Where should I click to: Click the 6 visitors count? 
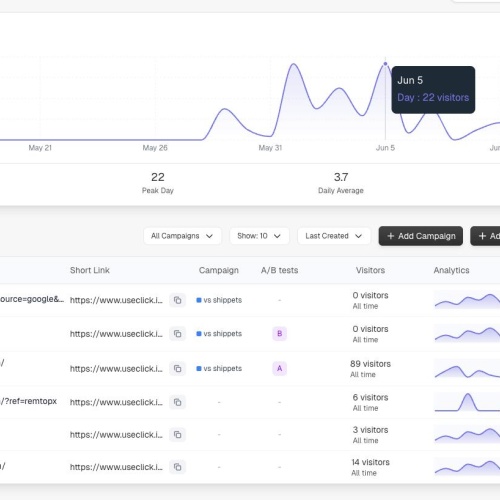click(370, 398)
